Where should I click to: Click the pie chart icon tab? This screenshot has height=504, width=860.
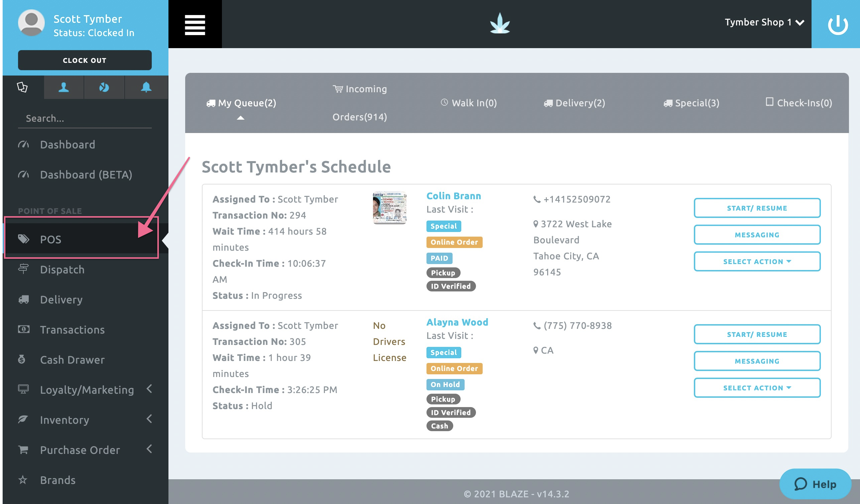(x=104, y=87)
